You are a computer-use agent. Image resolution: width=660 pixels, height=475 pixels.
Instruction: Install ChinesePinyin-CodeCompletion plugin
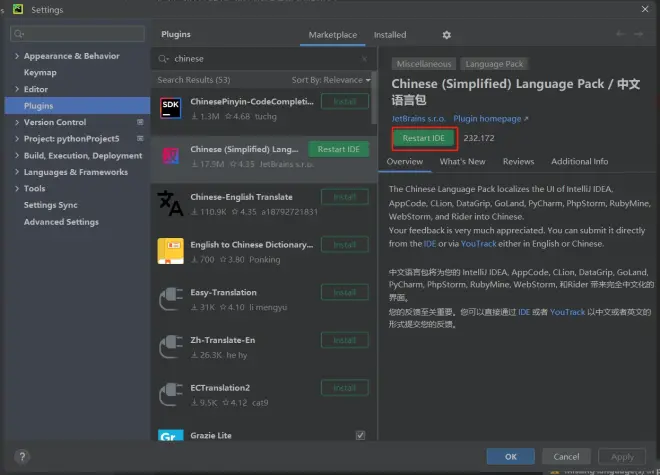coord(345,101)
